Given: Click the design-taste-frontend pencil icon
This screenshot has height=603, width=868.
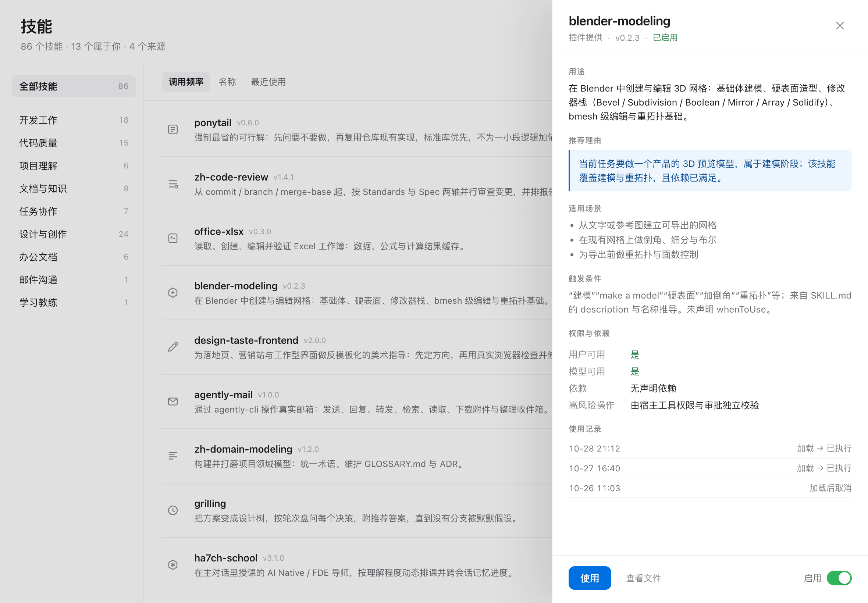Looking at the screenshot, I should pos(173,347).
